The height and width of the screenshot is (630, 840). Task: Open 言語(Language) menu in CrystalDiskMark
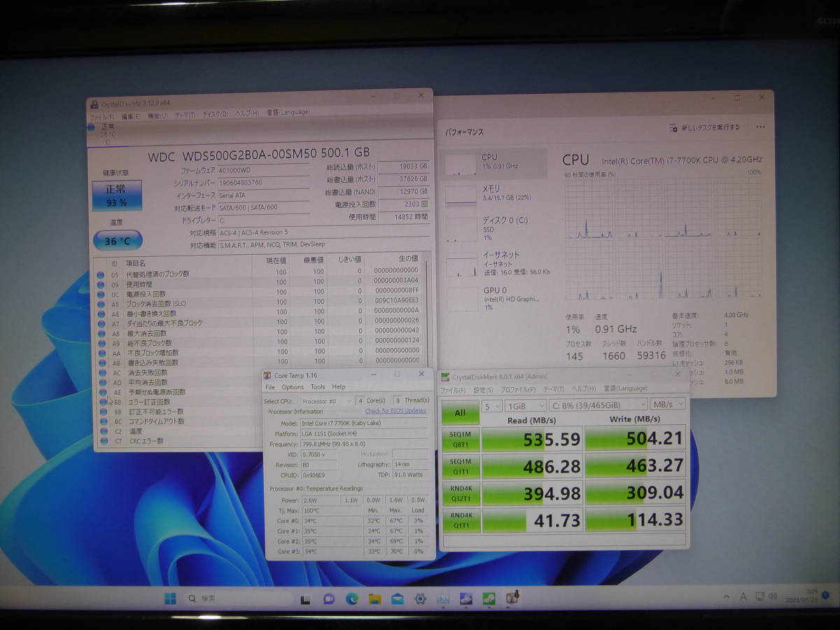pyautogui.click(x=626, y=388)
